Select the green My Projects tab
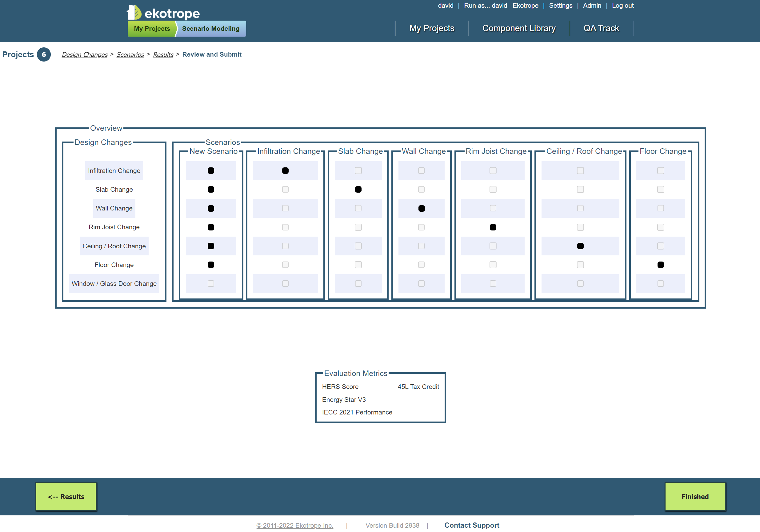This screenshot has width=760, height=532. point(152,29)
